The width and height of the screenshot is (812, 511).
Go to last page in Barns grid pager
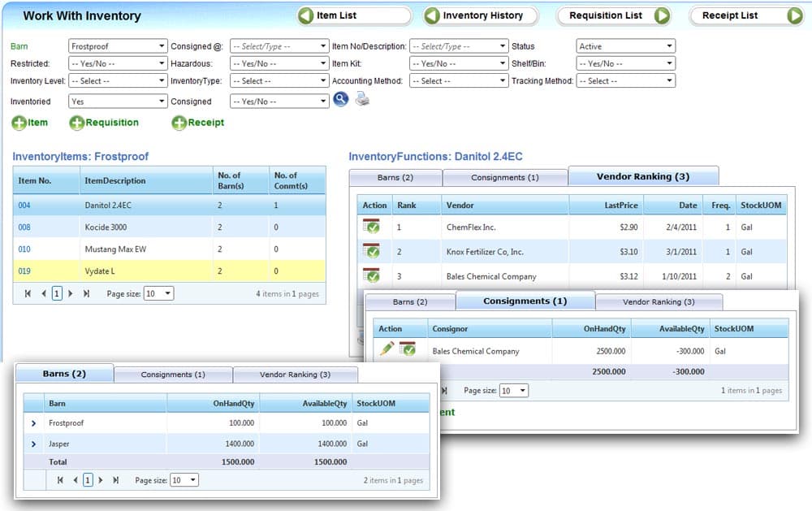[x=115, y=480]
